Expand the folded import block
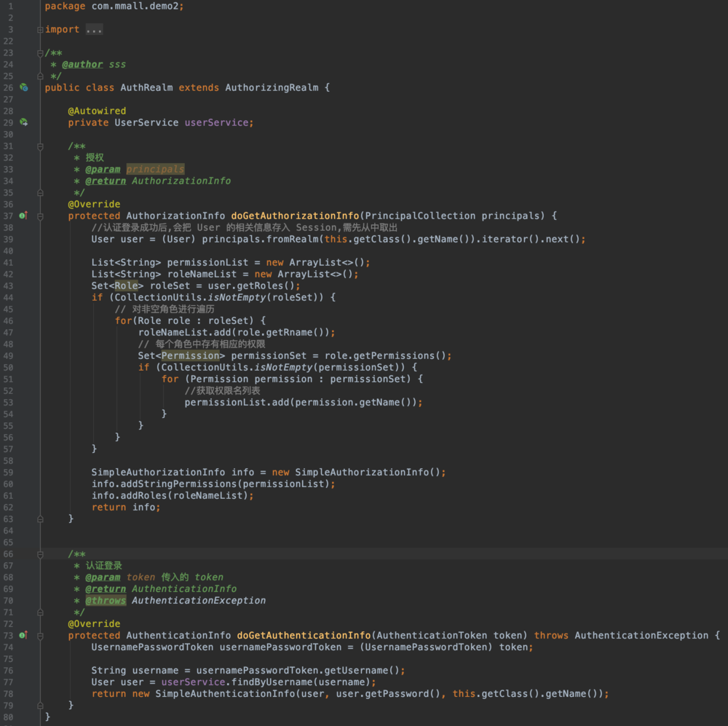Screen dimensions: 728x726 [x=40, y=30]
